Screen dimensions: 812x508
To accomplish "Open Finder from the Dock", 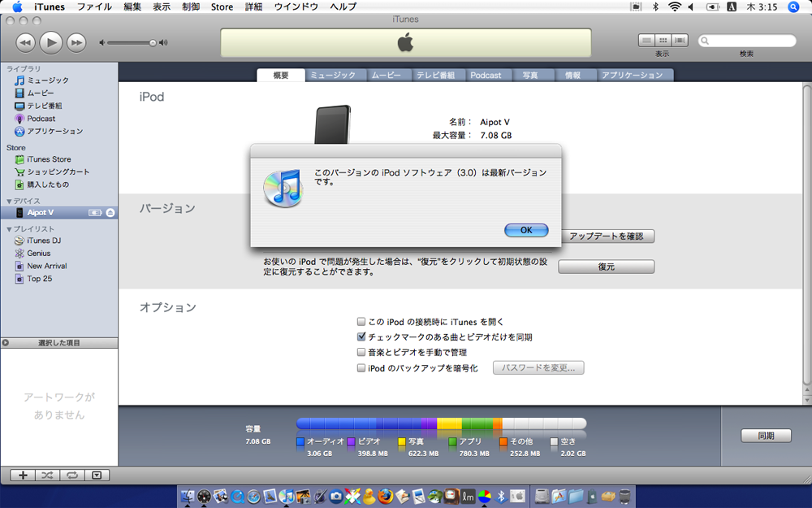I will [x=187, y=496].
